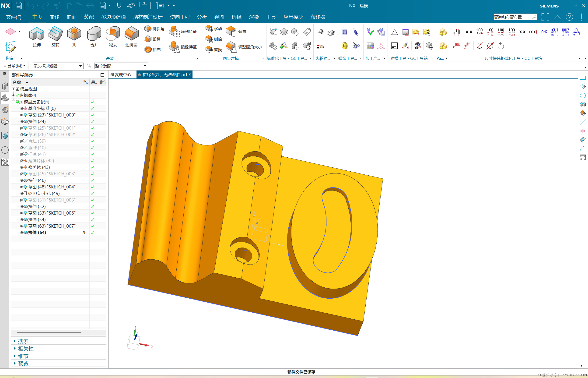Image resolution: width=588 pixels, height=378 pixels.
Task: Collapse the 模型历史记录 node
Action: click(x=14, y=102)
